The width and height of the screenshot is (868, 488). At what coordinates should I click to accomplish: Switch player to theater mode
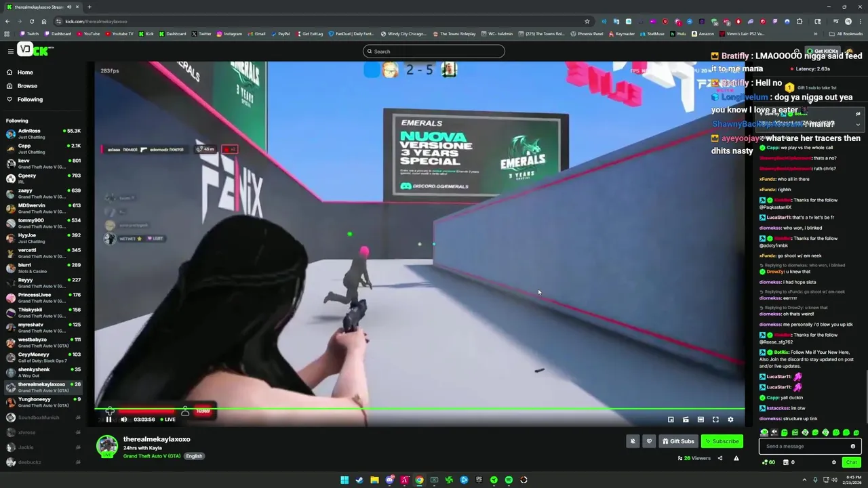[x=701, y=420]
